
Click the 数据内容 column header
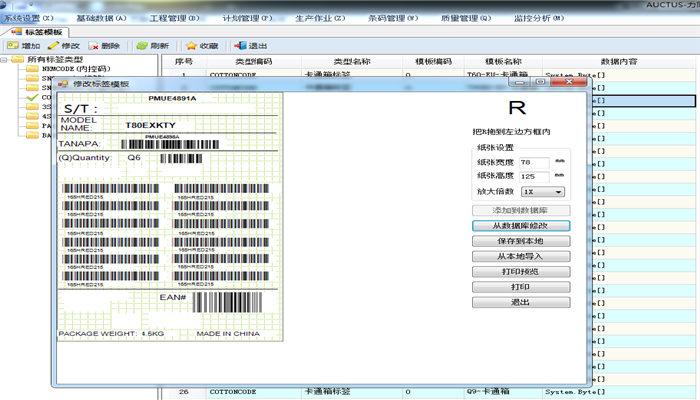coord(619,62)
